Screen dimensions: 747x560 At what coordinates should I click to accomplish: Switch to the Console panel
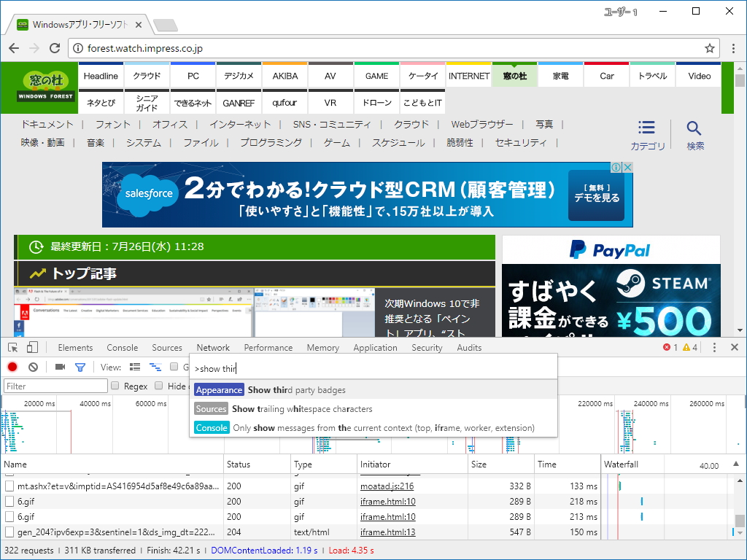coord(122,348)
